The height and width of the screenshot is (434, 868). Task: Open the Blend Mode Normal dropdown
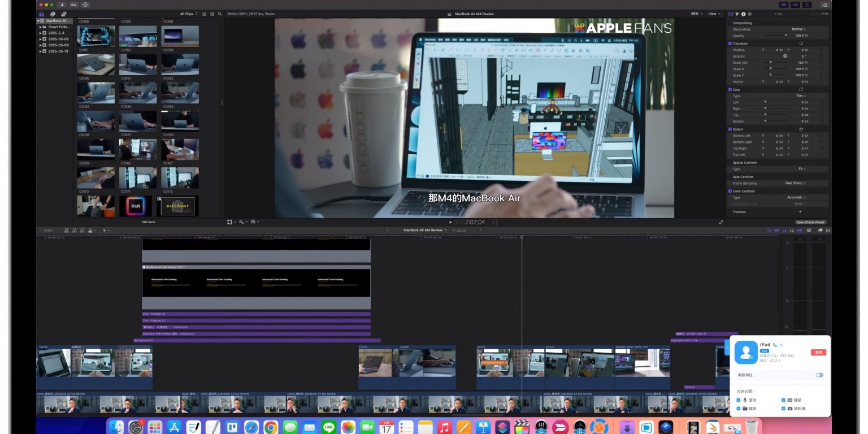(798, 29)
